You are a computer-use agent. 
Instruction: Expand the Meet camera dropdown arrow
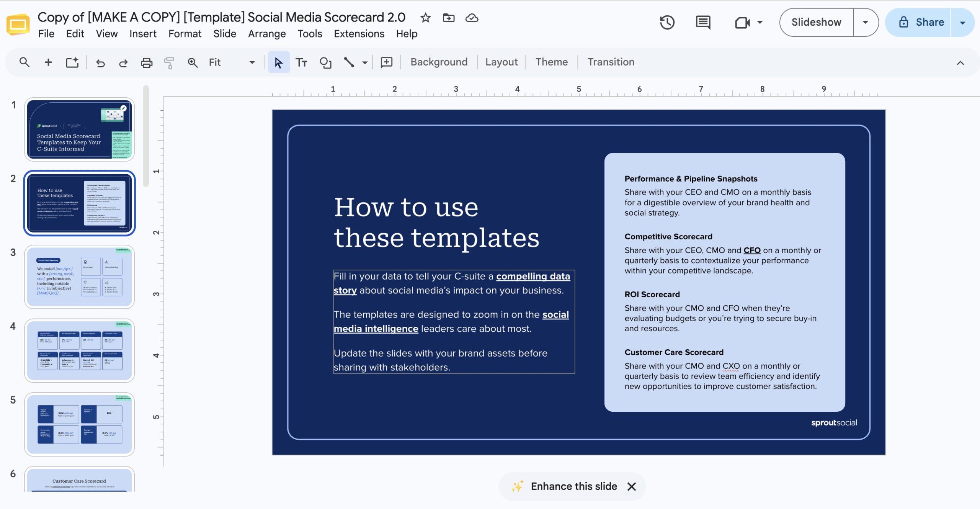click(760, 22)
